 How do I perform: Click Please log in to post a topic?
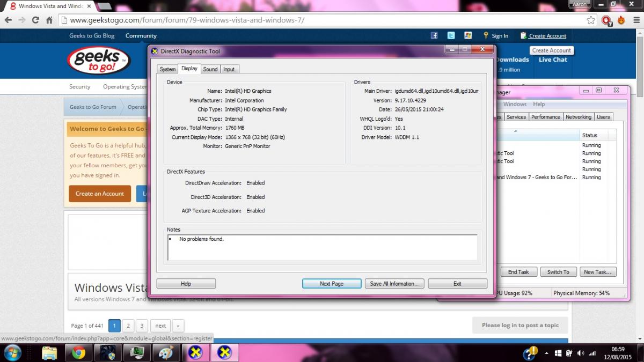pos(520,325)
